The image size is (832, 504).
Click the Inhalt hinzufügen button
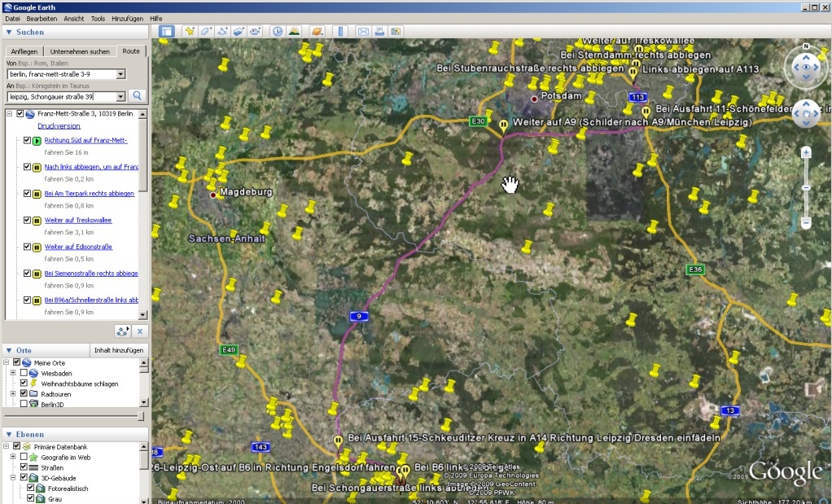coord(119,350)
